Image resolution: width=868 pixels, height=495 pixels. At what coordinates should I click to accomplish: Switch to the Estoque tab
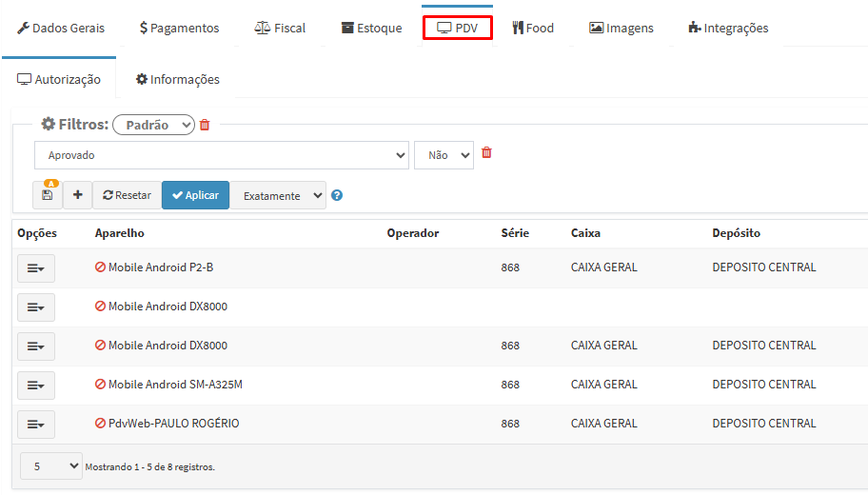tap(371, 28)
